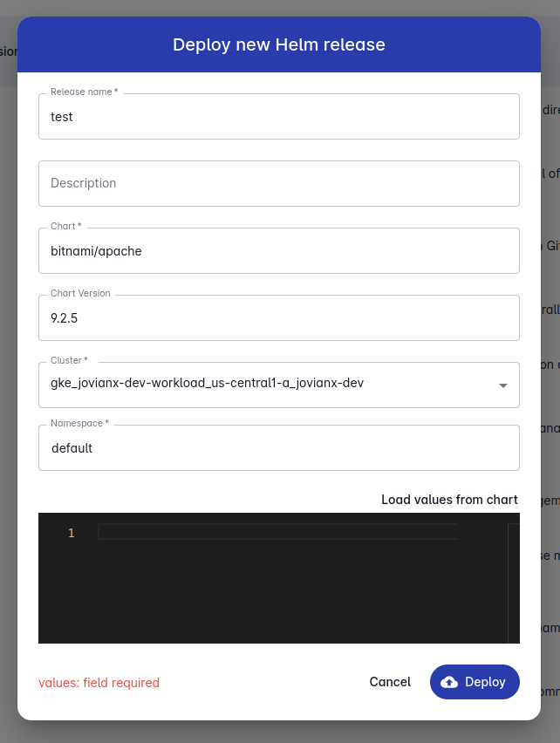Click the Chart Version label above its field
560x743 pixels.
tap(79, 293)
